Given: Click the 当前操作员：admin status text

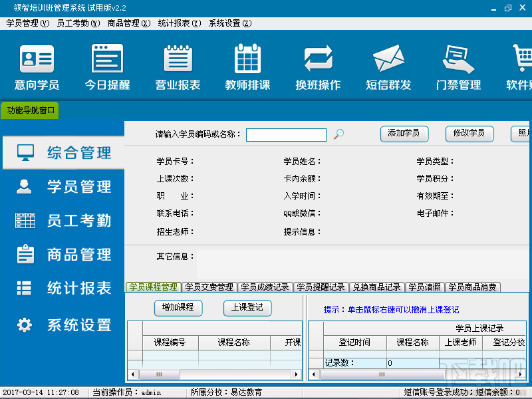Looking at the screenshot, I should pyautogui.click(x=127, y=392).
